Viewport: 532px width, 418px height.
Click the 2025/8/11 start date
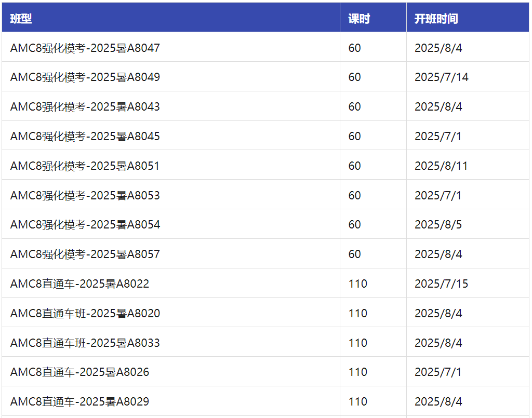coord(441,166)
